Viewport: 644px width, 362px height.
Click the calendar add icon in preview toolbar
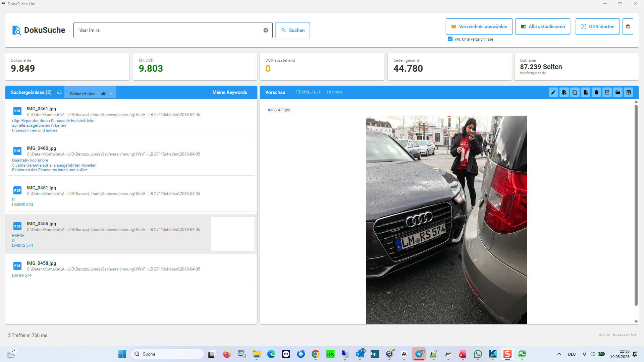tap(629, 93)
